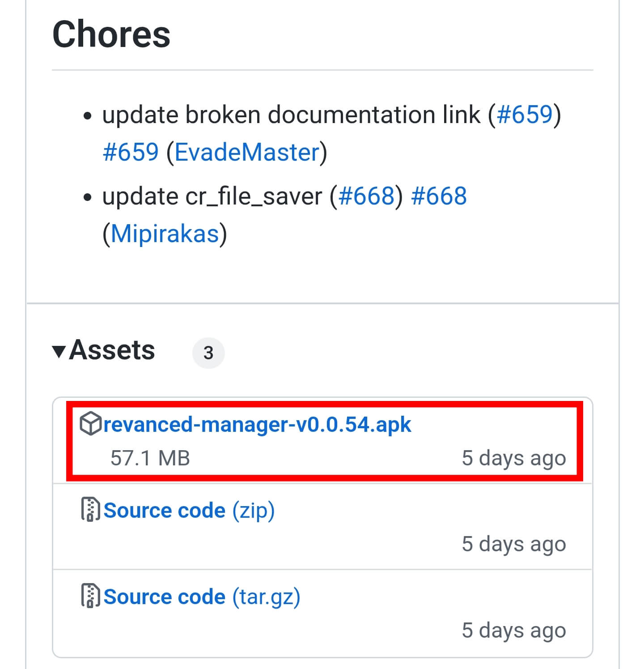Click the package icon beside the apk asset
Screen dimensions: 644x669
click(x=91, y=423)
